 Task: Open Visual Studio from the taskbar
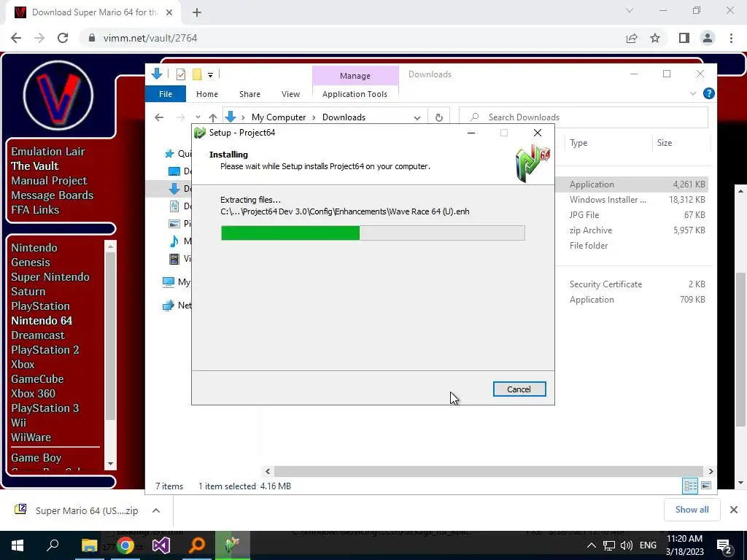161,545
